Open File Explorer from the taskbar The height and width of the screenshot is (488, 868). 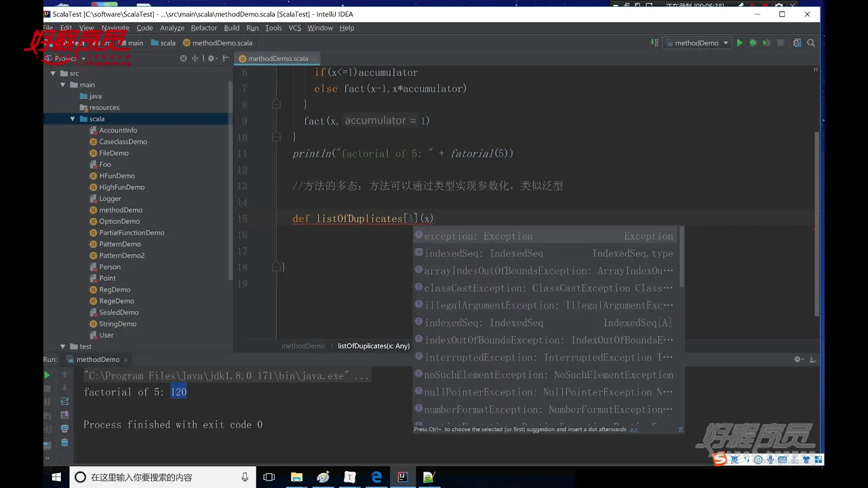tap(296, 477)
